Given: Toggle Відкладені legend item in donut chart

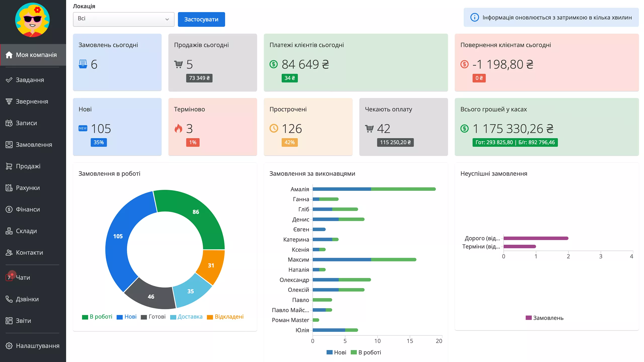Looking at the screenshot, I should point(225,317).
